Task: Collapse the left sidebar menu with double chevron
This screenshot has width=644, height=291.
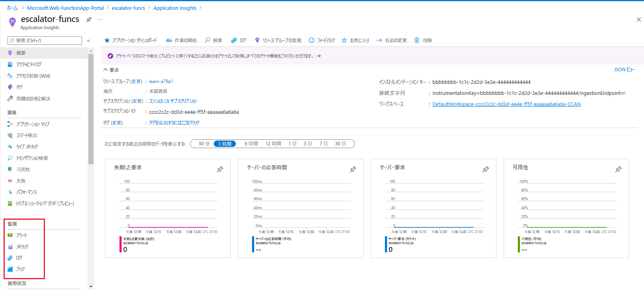Action: [x=88, y=41]
